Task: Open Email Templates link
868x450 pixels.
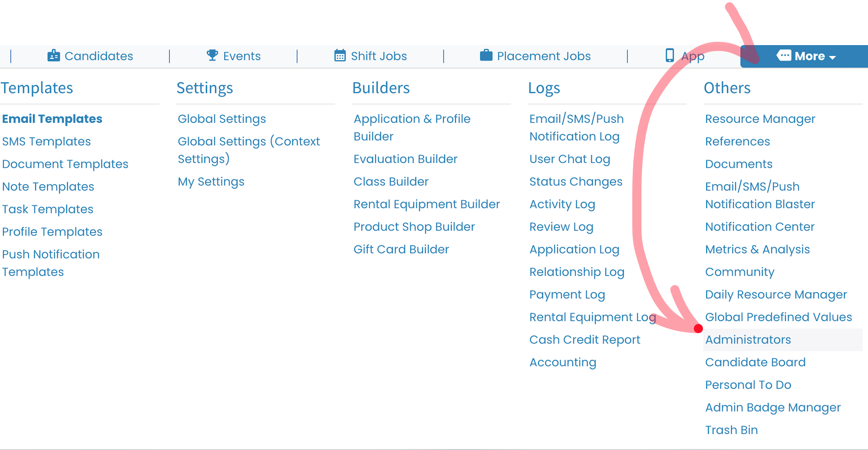Action: tap(52, 119)
